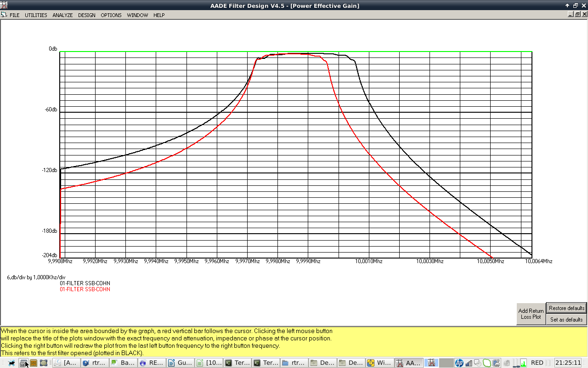Click the Set as defaults button
This screenshot has width=588, height=368.
click(x=566, y=320)
